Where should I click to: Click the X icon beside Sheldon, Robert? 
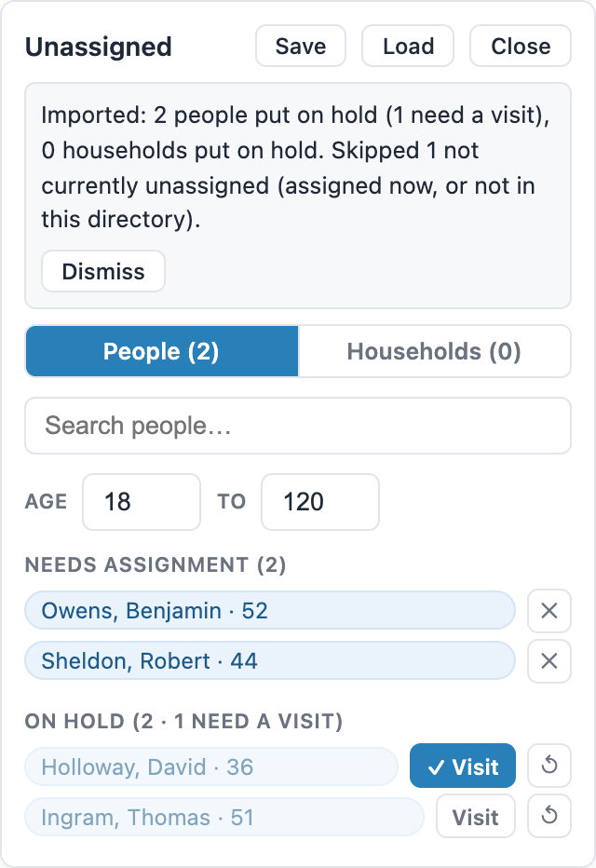pyautogui.click(x=549, y=661)
